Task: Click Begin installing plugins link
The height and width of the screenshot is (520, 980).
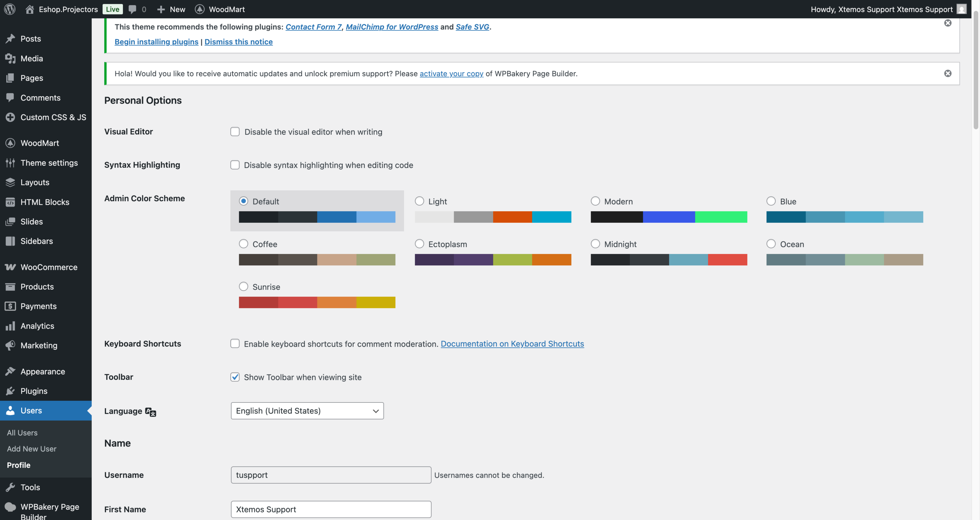Action: (x=156, y=42)
